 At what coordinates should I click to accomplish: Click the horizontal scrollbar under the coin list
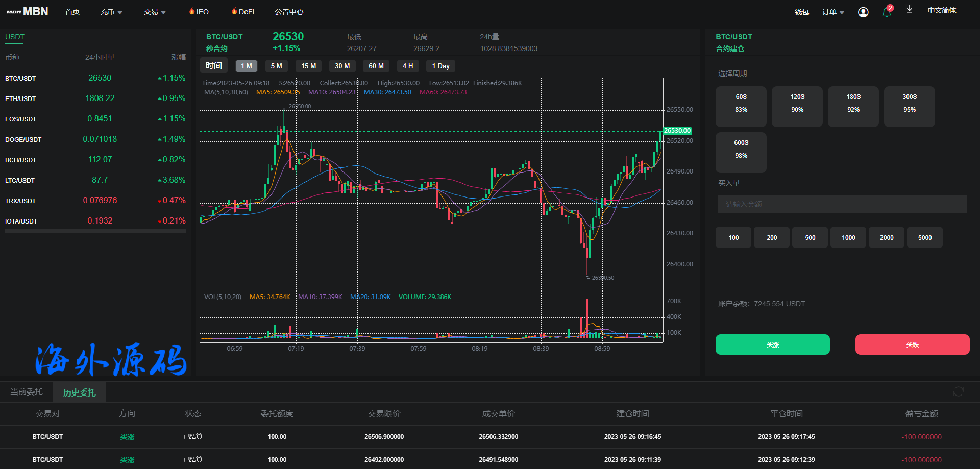click(x=95, y=231)
